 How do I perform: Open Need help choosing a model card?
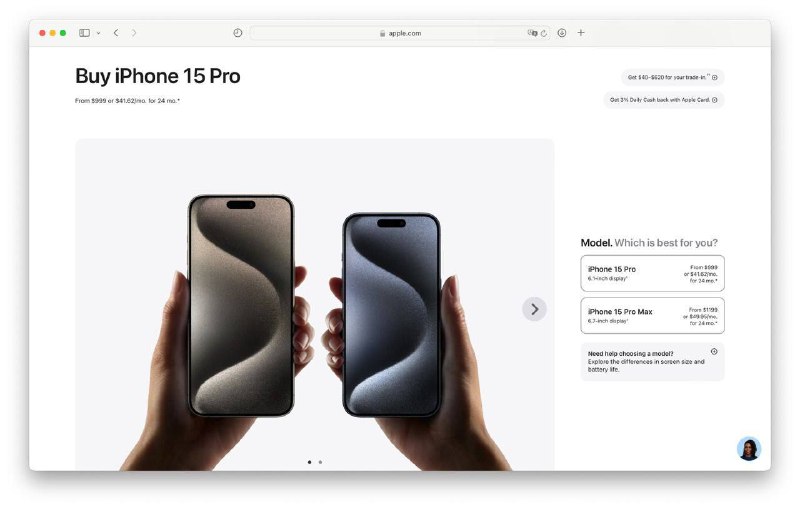pyautogui.click(x=652, y=362)
